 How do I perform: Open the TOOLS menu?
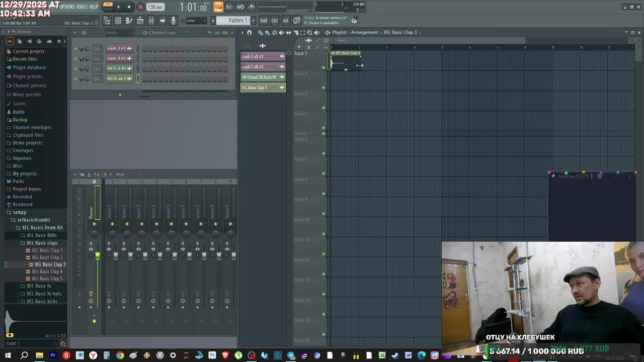pos(82,7)
